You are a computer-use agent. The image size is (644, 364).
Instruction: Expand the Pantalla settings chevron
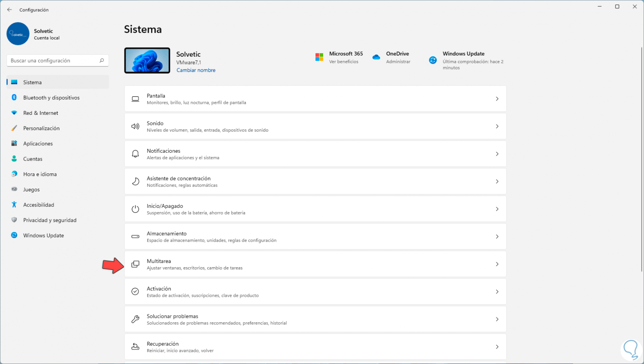click(497, 99)
